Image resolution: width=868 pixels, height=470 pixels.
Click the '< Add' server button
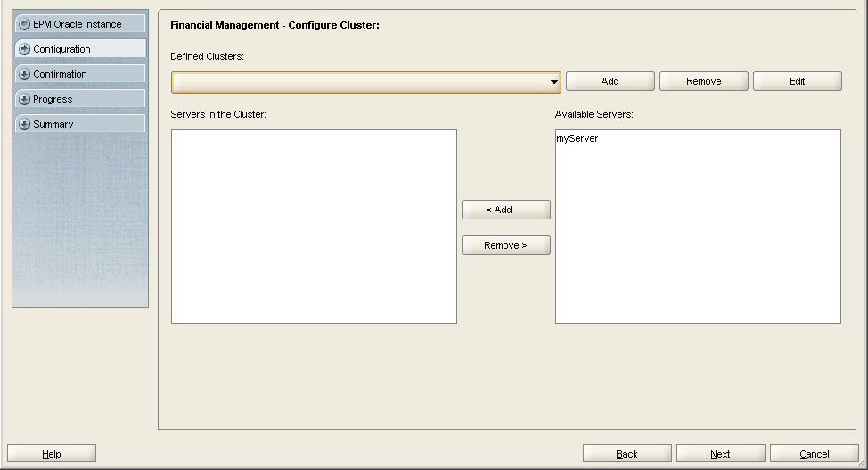[506, 210]
